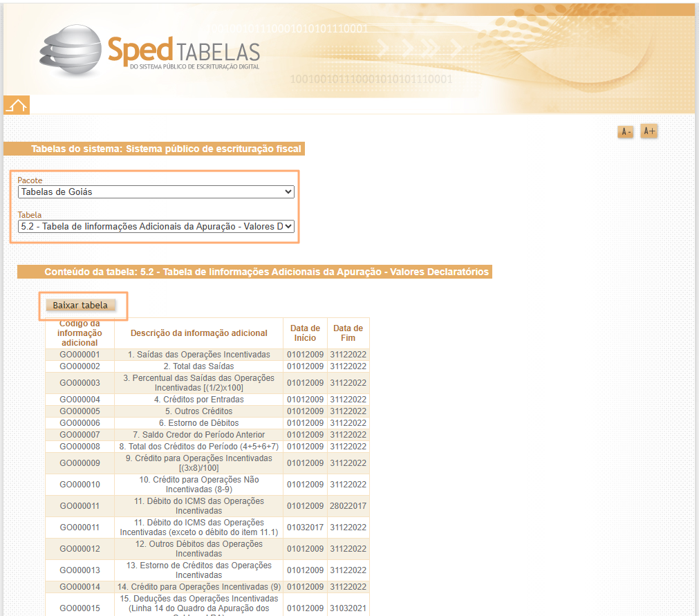Click end date 28022017 cell
The image size is (699, 616).
(x=348, y=506)
